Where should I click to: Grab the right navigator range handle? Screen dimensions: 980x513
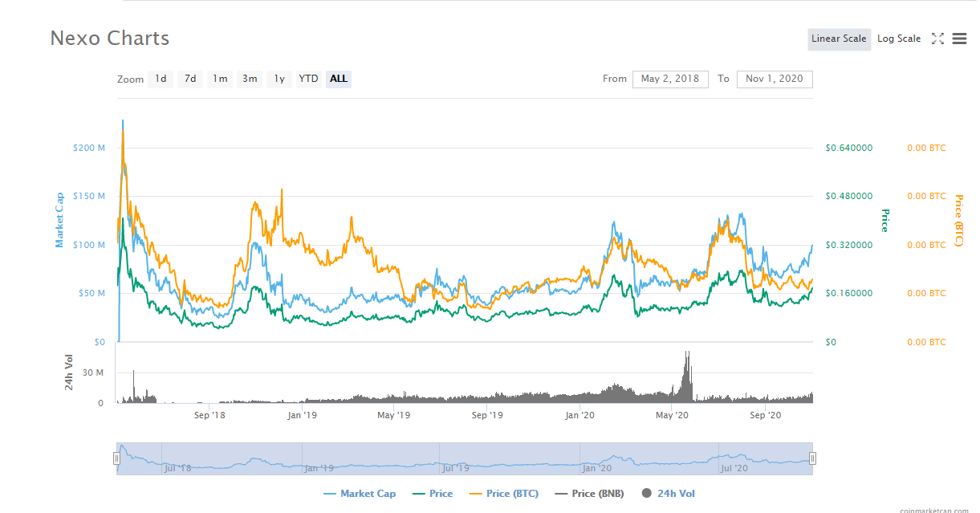[x=813, y=458]
